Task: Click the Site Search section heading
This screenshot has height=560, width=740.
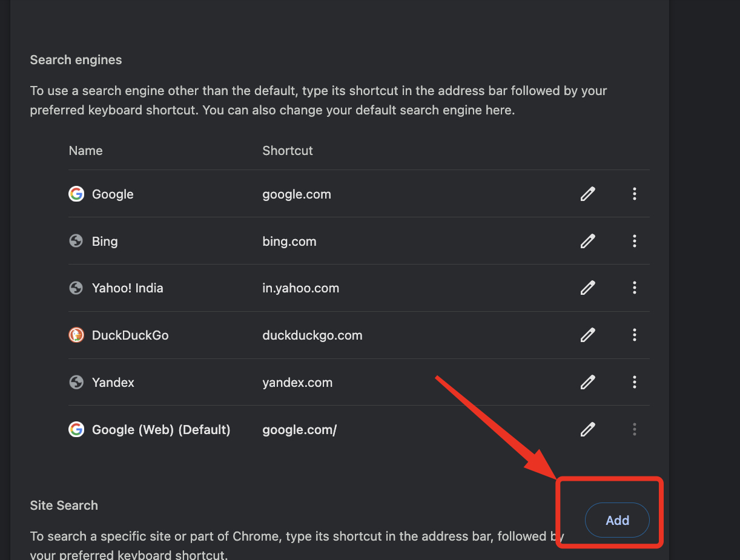Action: click(x=64, y=506)
